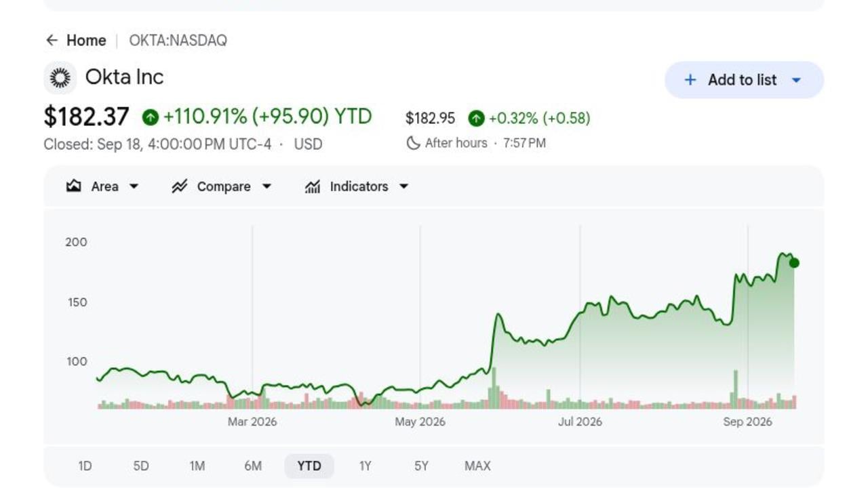Click the green up-arrow beside +110.91%

(151, 117)
